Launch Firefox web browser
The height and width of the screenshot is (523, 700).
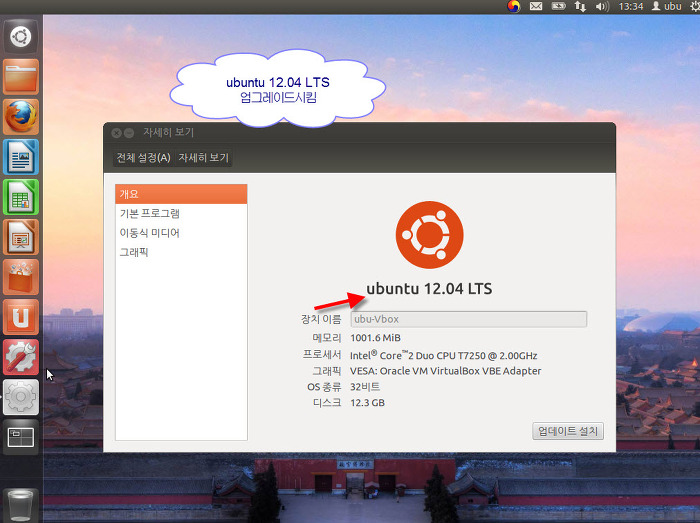click(x=21, y=117)
